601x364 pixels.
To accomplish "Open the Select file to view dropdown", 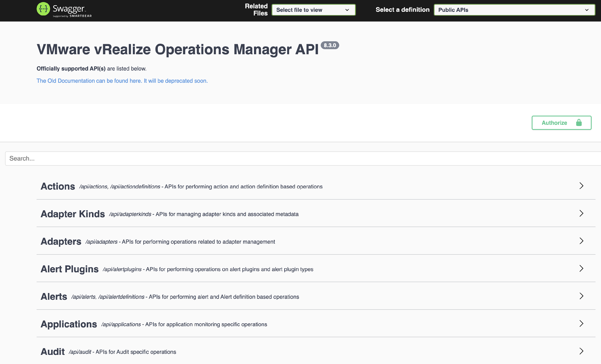I will click(313, 10).
